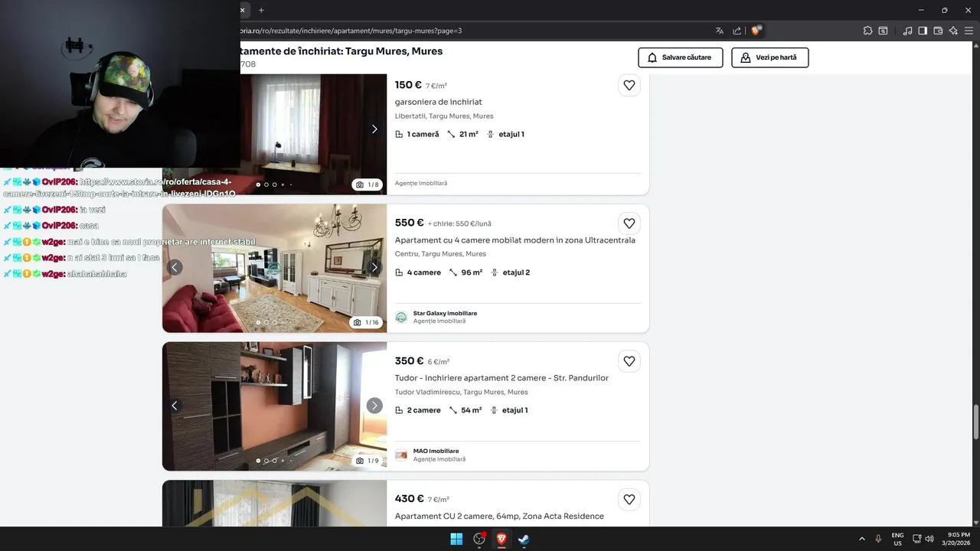Show next photo of Tudor apartment
This screenshot has width=980, height=551.
tap(374, 406)
